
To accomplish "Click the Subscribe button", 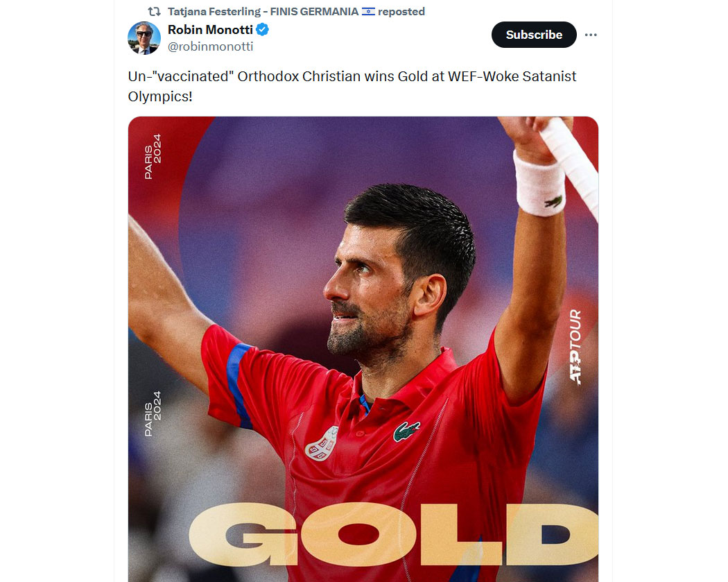I will click(534, 35).
